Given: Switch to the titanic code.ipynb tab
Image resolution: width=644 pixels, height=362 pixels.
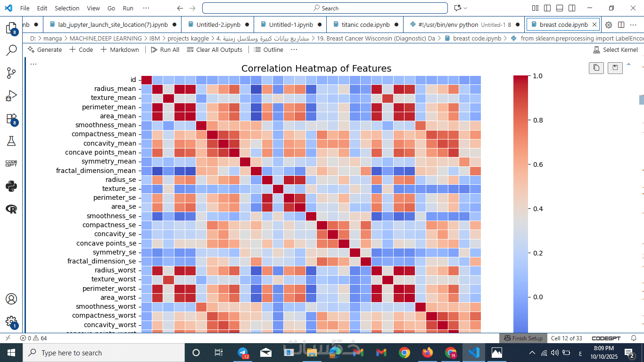Looking at the screenshot, I should click(x=365, y=25).
